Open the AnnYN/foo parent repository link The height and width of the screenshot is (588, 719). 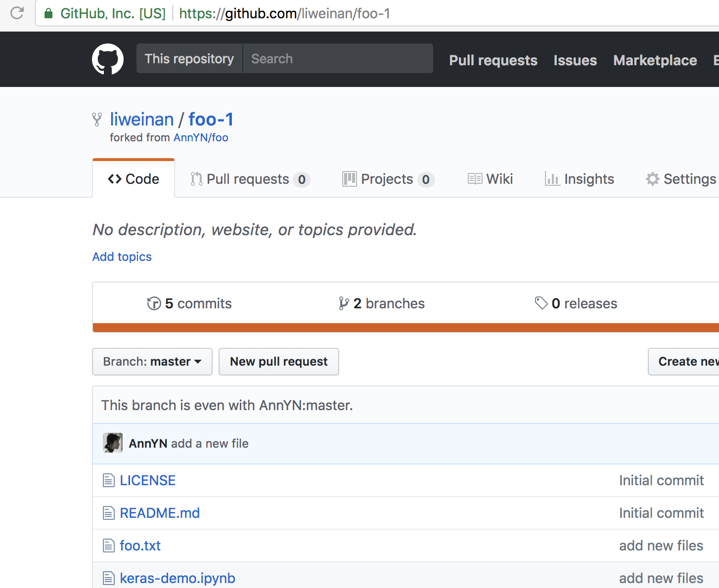pyautogui.click(x=201, y=137)
